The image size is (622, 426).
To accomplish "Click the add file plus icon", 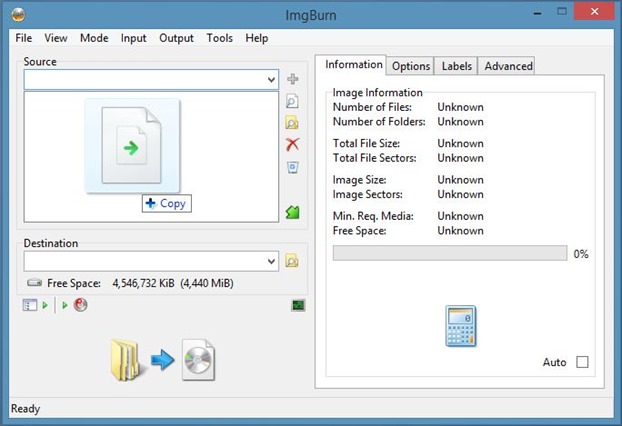I will coord(293,79).
